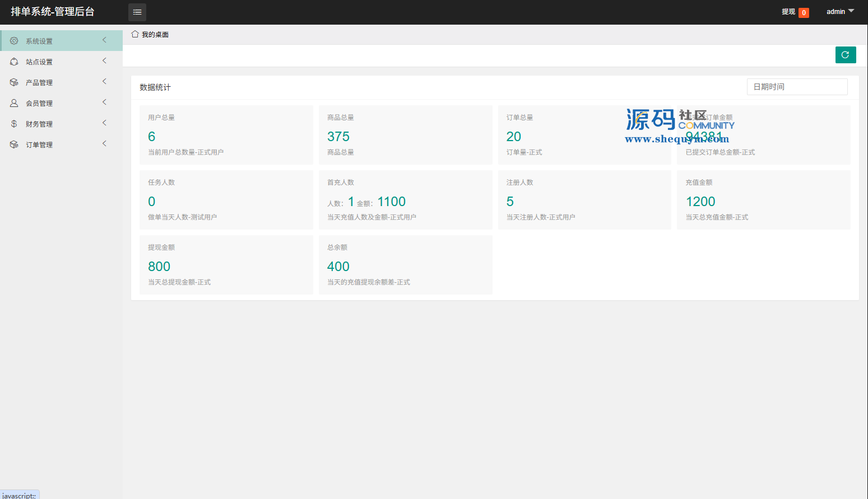Image resolution: width=868 pixels, height=499 pixels.
Task: Click the 提现 notification link
Action: 788,12
